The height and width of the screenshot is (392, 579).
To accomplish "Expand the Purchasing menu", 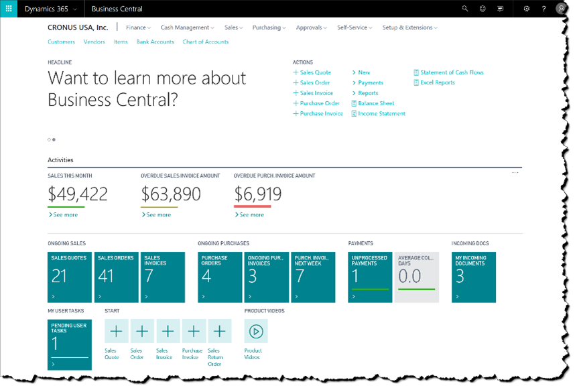I will coord(269,27).
